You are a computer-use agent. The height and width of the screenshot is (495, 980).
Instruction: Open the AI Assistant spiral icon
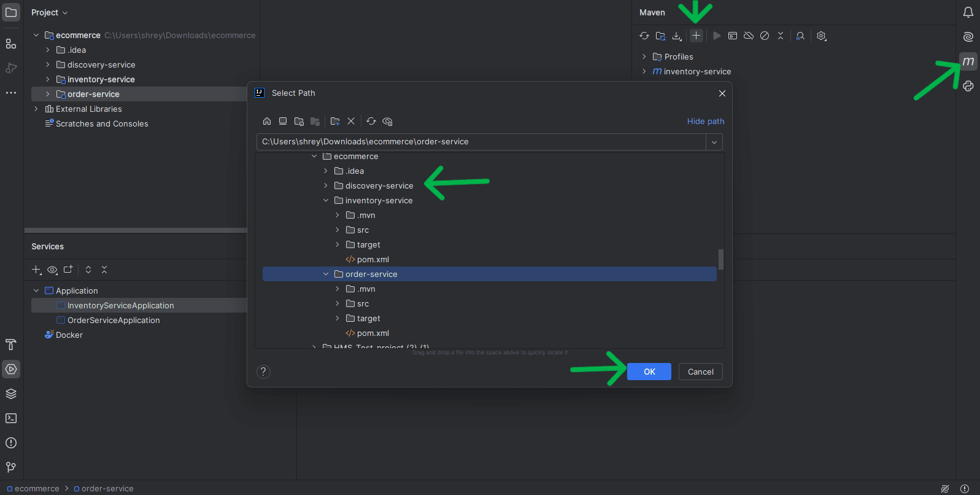(x=968, y=37)
